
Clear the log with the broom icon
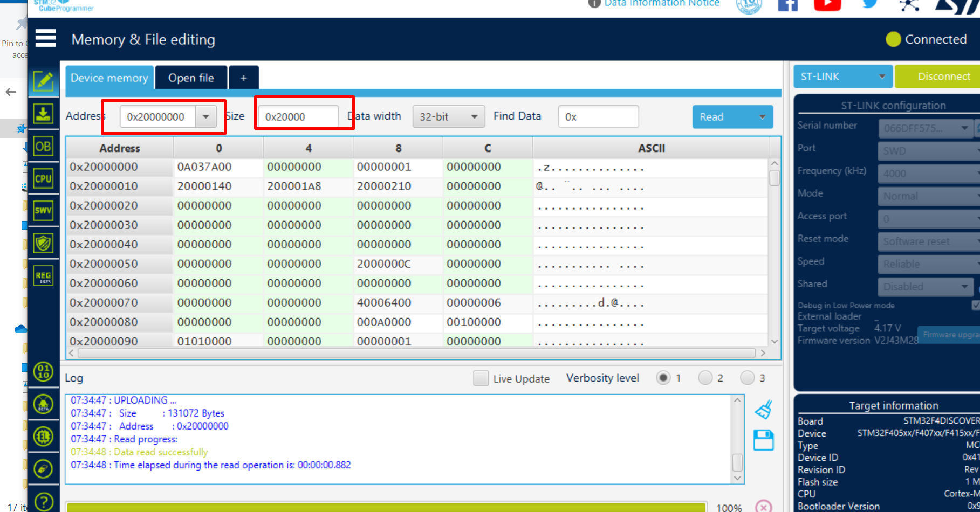(763, 409)
